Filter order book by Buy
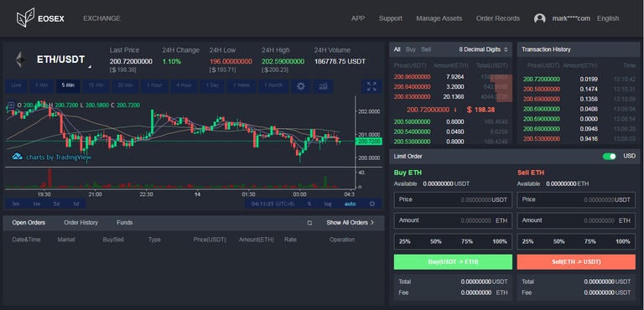 (x=411, y=49)
